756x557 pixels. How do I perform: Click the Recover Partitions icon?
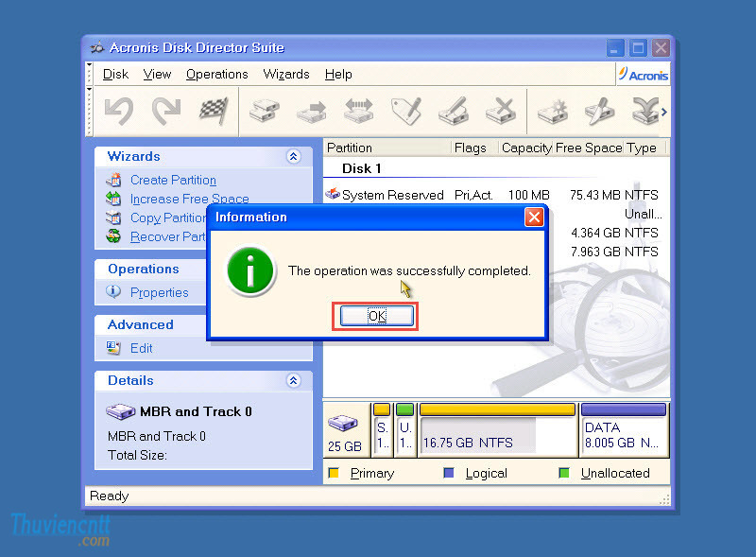[113, 236]
